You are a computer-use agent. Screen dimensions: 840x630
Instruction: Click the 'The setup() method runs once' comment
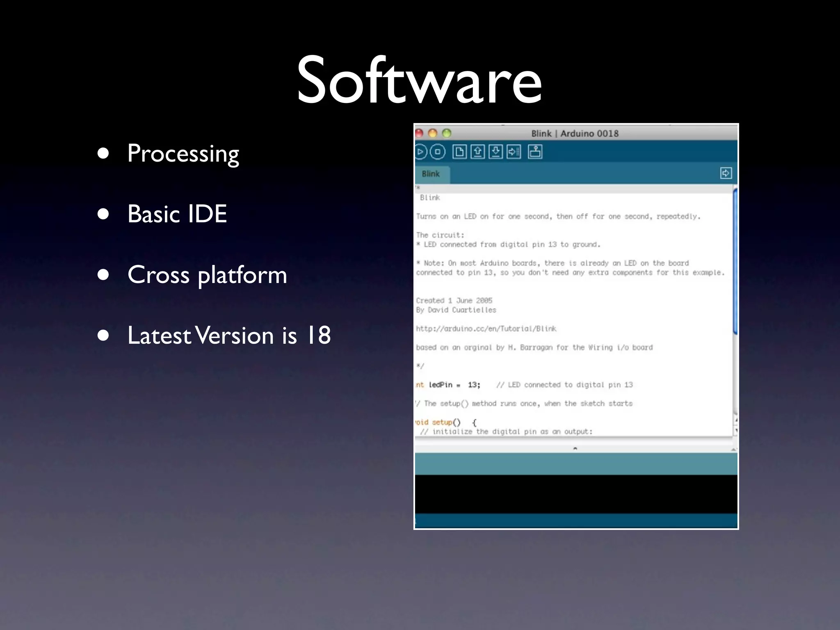pyautogui.click(x=524, y=404)
